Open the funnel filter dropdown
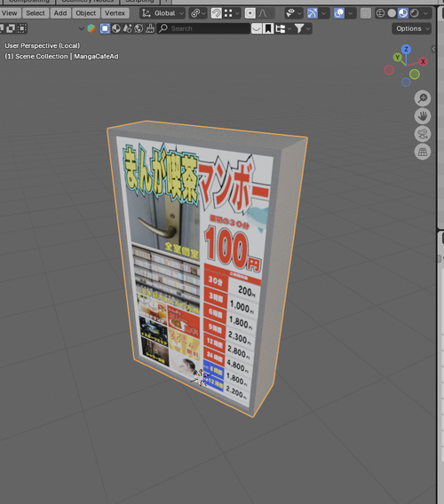 coord(303,28)
